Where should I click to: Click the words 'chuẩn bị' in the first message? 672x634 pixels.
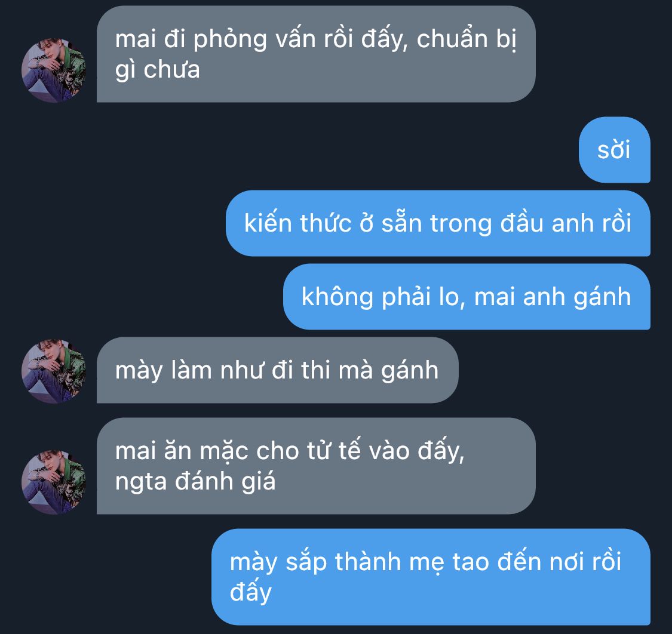467,40
